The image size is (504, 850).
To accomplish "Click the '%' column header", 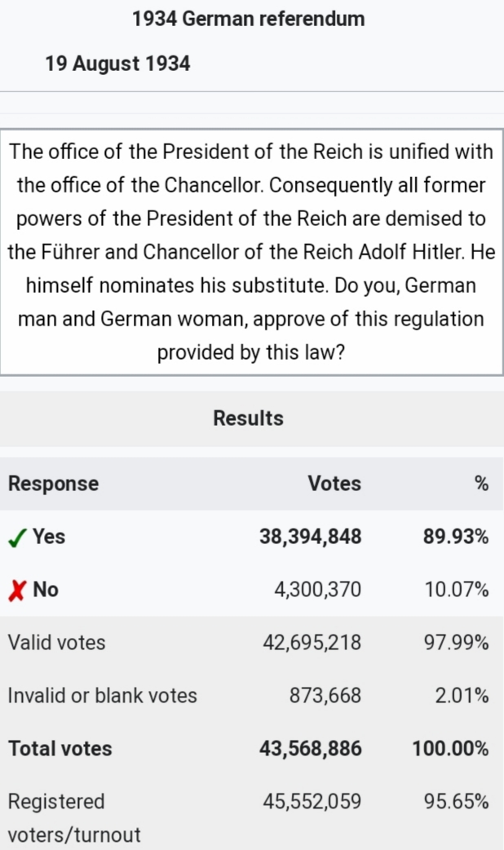I will coord(481,484).
